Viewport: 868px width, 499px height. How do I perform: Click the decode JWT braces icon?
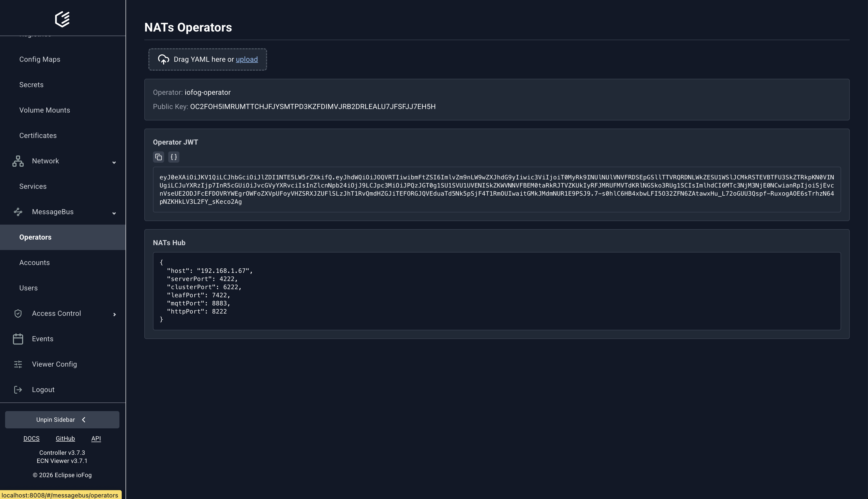pyautogui.click(x=174, y=157)
